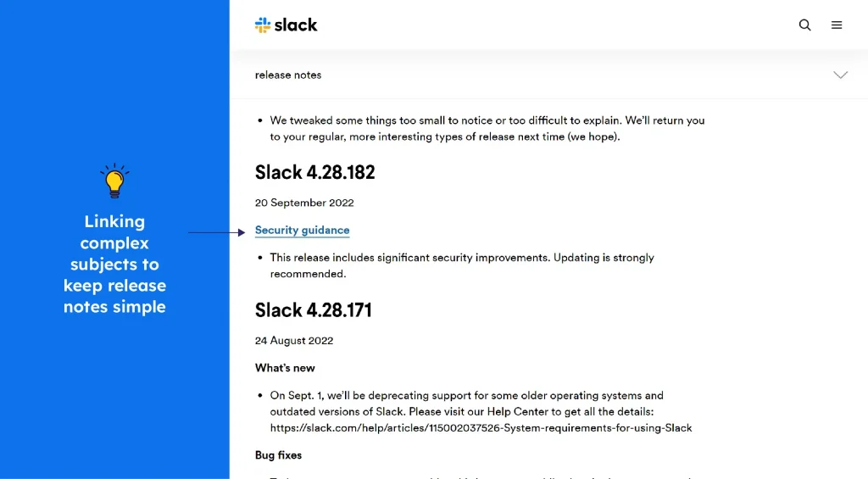This screenshot has height=479, width=868.
Task: Click the arrow pointing to Security guidance
Action: point(216,232)
